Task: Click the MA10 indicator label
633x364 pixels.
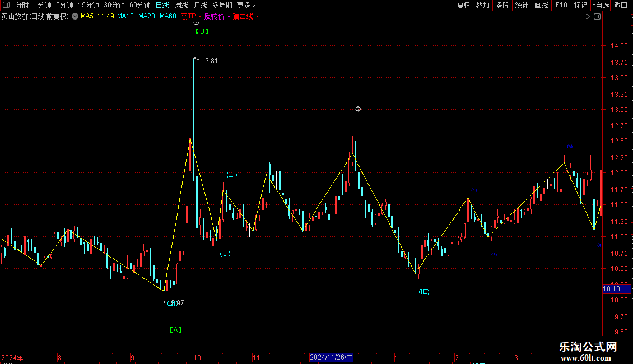Action: point(126,17)
